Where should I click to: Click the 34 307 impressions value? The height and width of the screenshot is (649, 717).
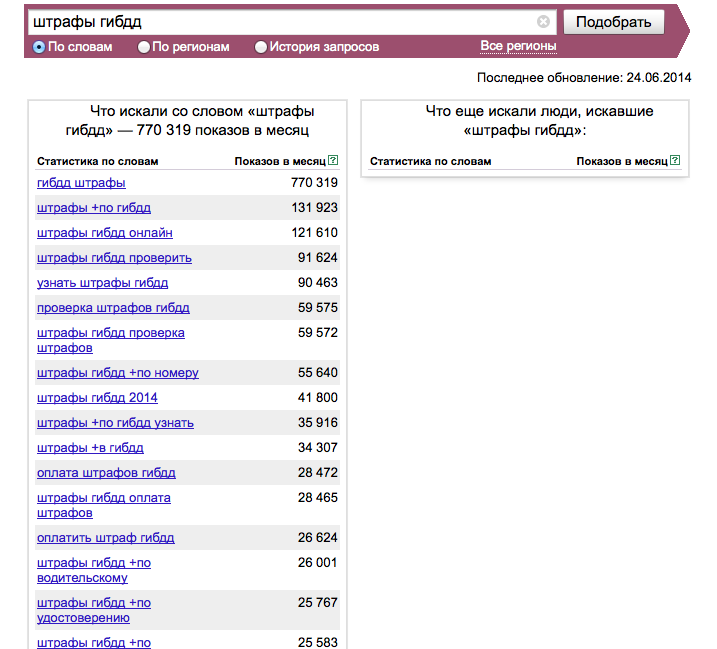[317, 447]
